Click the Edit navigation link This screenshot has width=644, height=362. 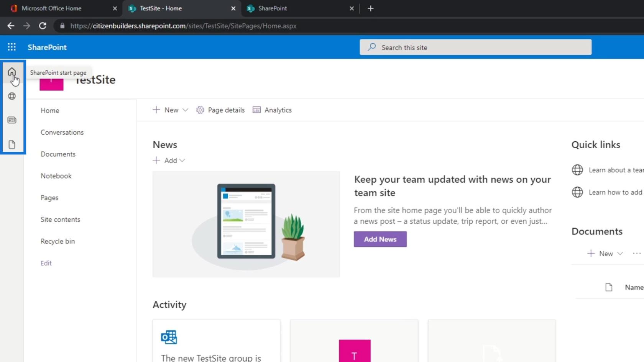(46, 263)
